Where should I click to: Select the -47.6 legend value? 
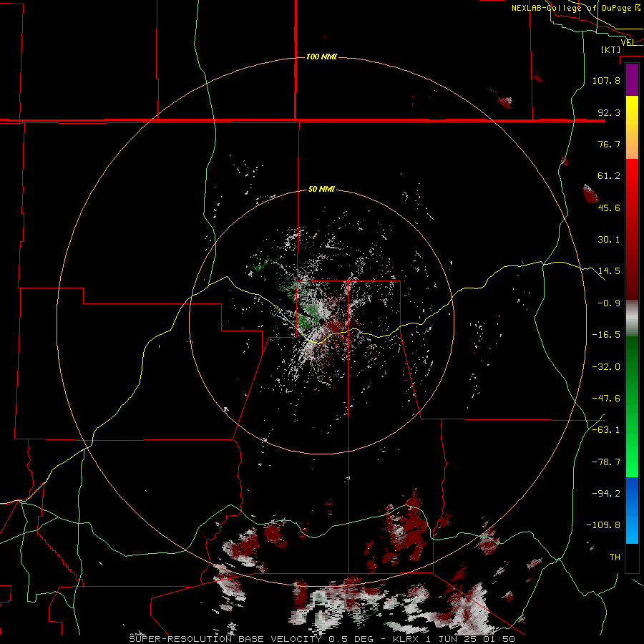pyautogui.click(x=606, y=399)
